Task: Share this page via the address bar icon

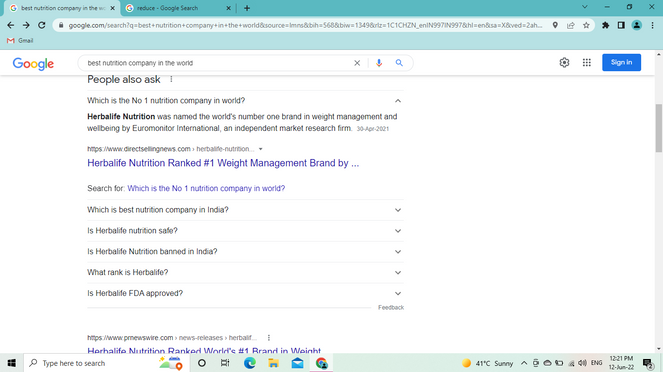Action: click(x=571, y=25)
